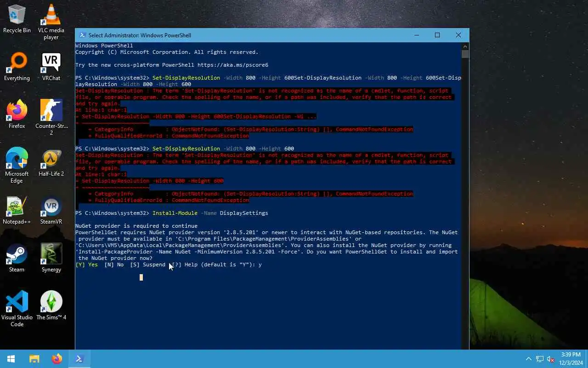Click the '[Y] Yes' prompt option

click(86, 264)
